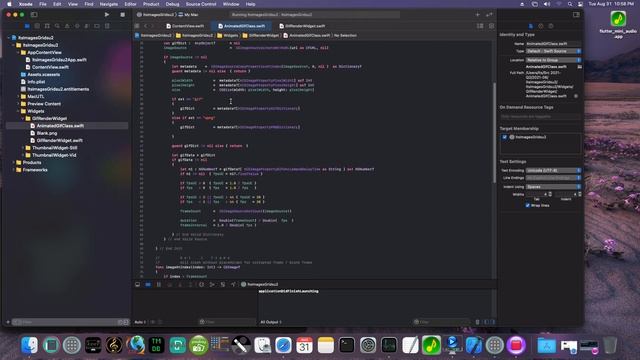Open the Location dropdown 'Relative to Group'
The image size is (640, 360).
point(553,60)
